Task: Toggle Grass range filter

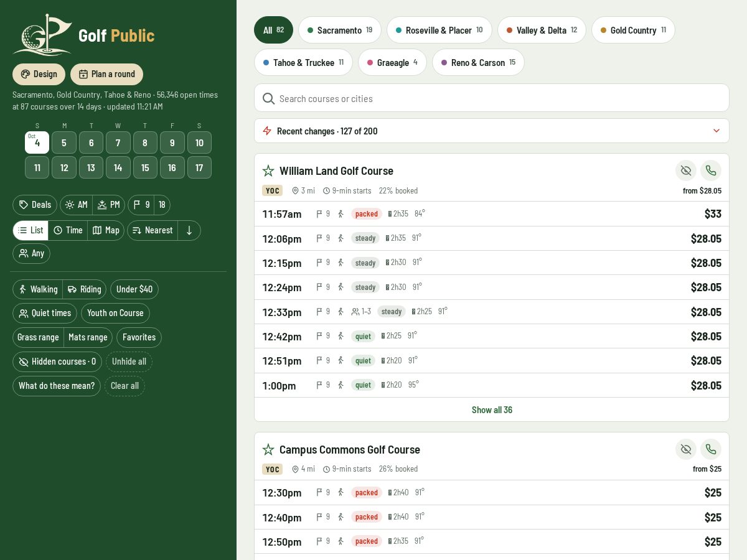Action: coord(38,337)
